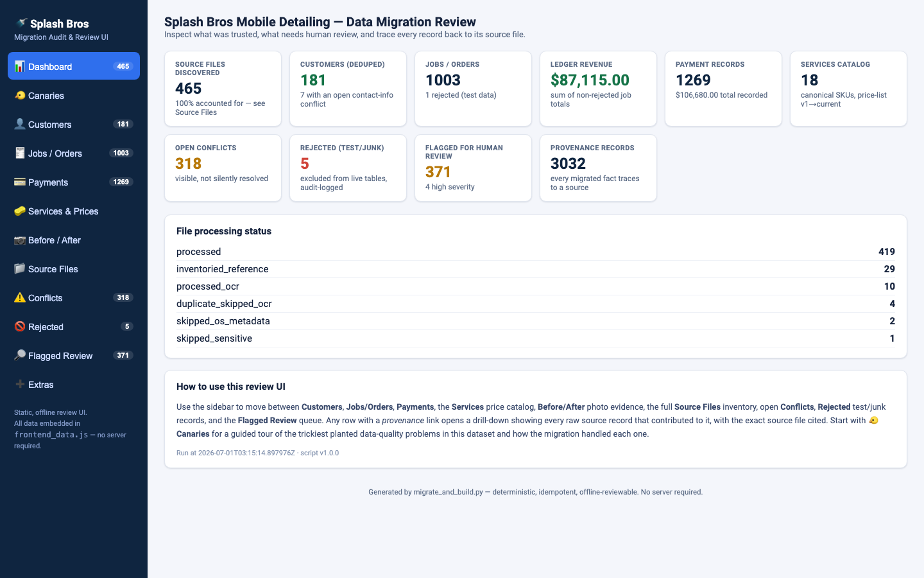Click the Canaries bird icon
The height and width of the screenshot is (578, 924).
[x=20, y=95]
